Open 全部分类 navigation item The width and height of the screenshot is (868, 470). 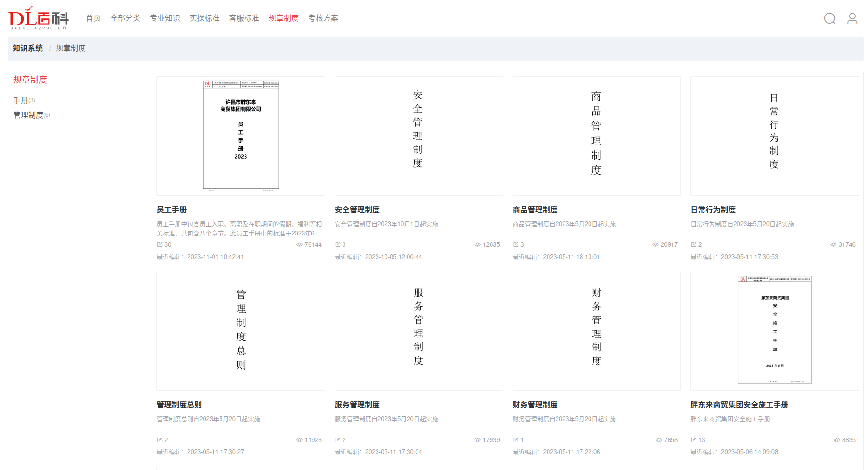[x=125, y=18]
